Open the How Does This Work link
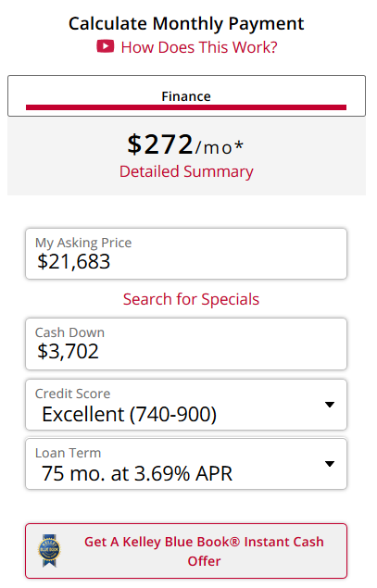This screenshot has width=377, height=588. (199, 47)
